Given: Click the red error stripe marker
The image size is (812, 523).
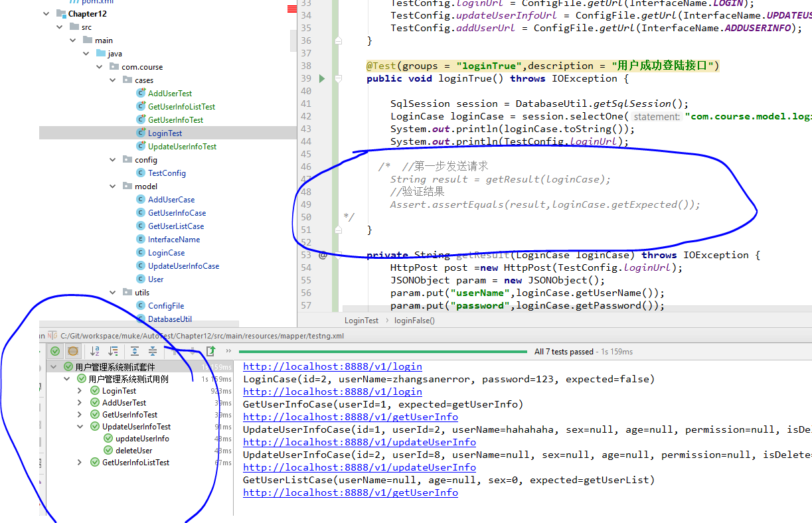Looking at the screenshot, I should coord(293,9).
